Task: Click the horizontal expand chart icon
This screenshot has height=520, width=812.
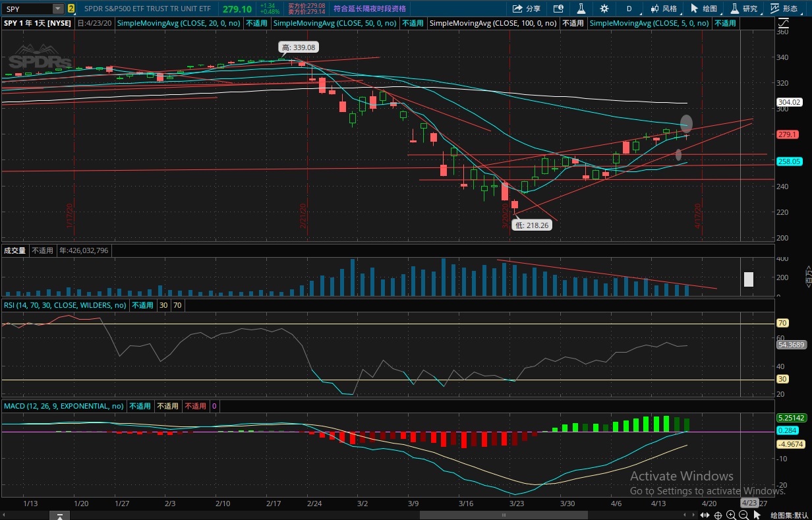Action: point(706,515)
